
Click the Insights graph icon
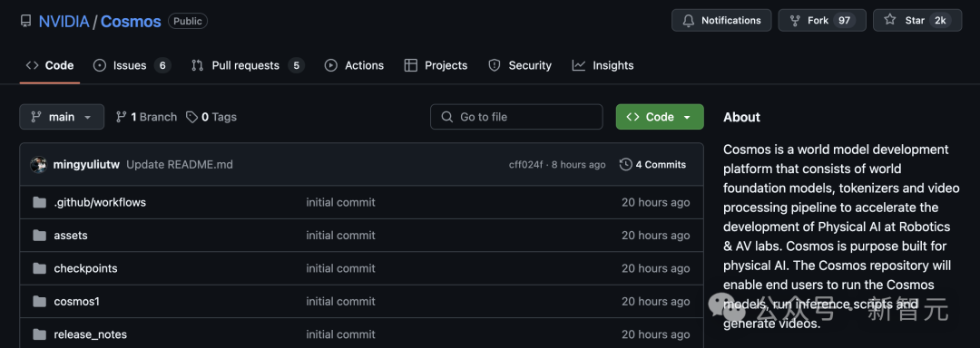pos(579,65)
